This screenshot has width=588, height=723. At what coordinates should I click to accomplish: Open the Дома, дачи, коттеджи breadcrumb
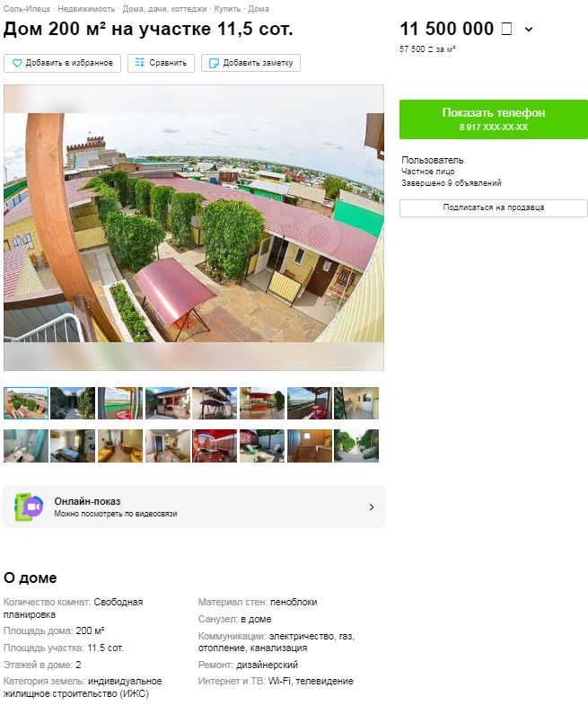164,9
